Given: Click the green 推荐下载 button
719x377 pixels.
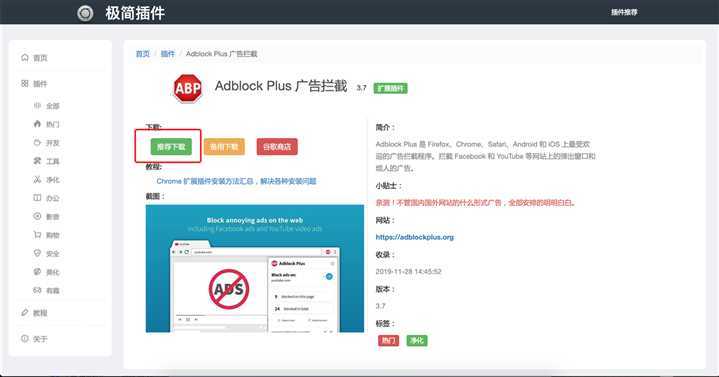Looking at the screenshot, I should coord(171,147).
